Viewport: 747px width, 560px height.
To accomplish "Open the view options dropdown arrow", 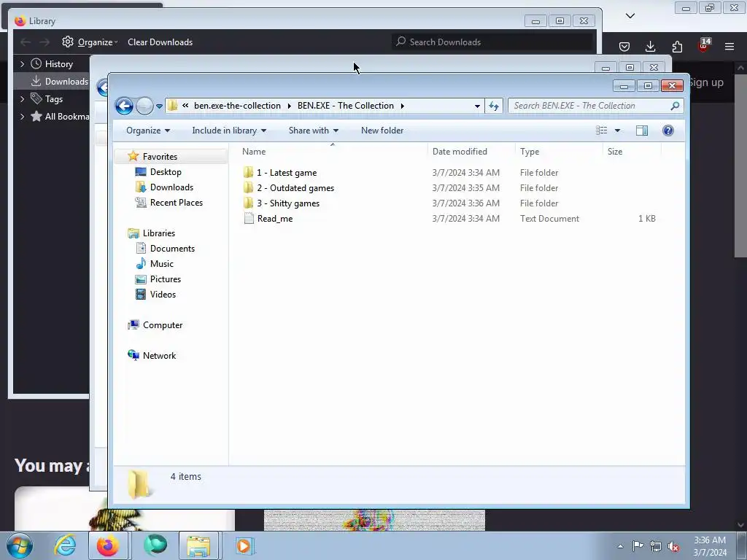I will coord(617,131).
